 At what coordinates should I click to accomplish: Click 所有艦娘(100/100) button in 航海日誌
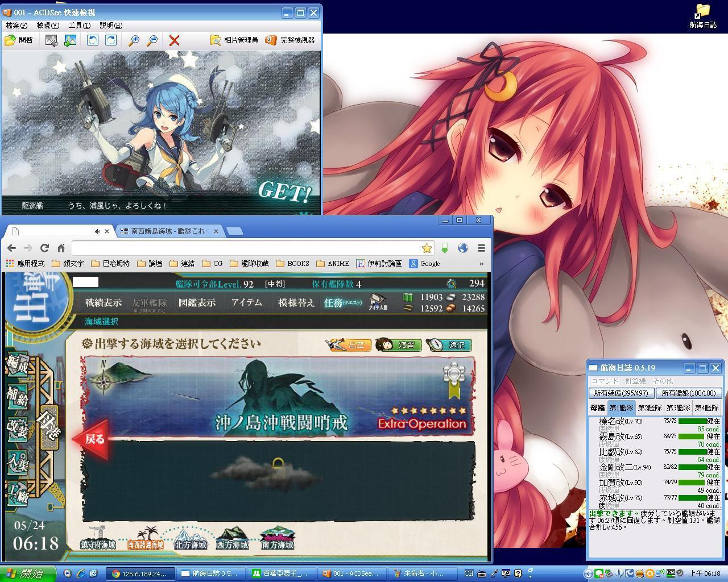pyautogui.click(x=689, y=393)
